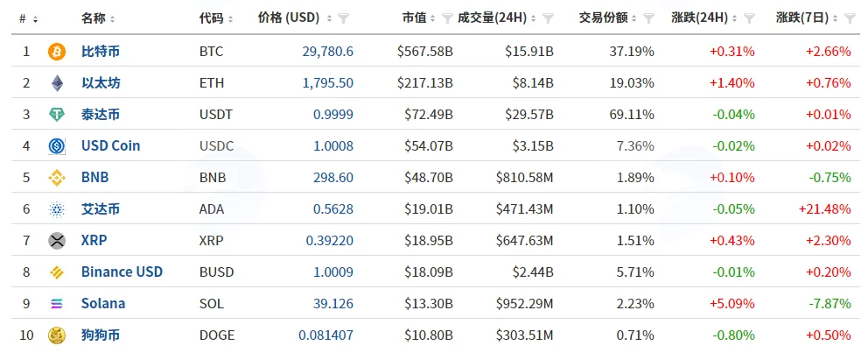Viewport: 868px width, 360px height.
Task: Click Ethereum price 1,795.50
Action: pyautogui.click(x=328, y=83)
